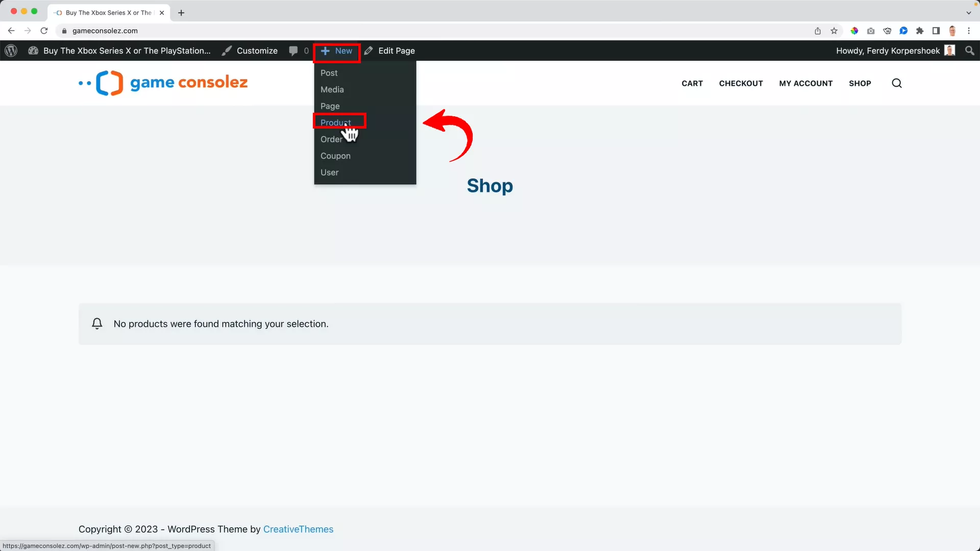Open Chrome's three-dot menu

[x=969, y=31]
